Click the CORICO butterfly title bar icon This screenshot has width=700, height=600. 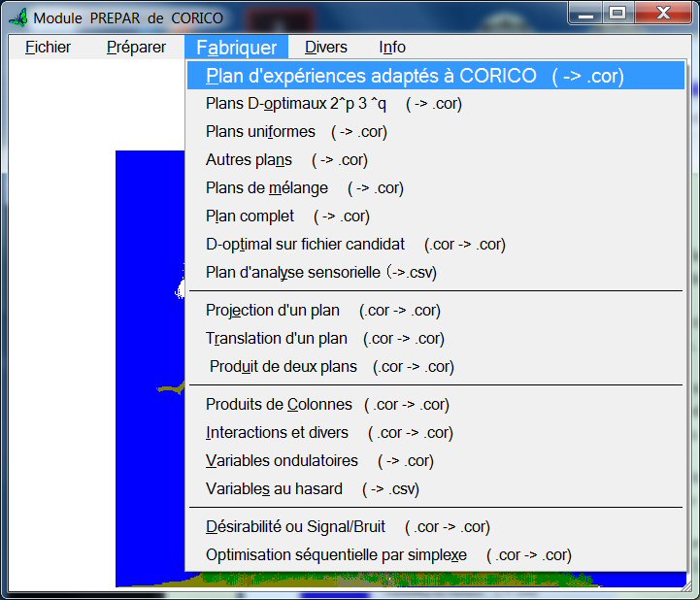[18, 17]
